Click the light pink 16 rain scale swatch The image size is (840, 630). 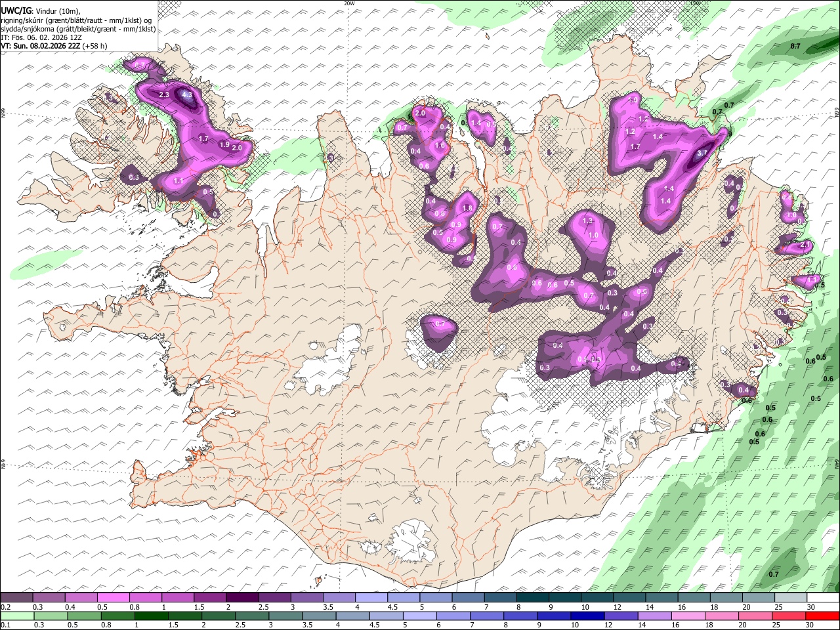tap(687, 616)
